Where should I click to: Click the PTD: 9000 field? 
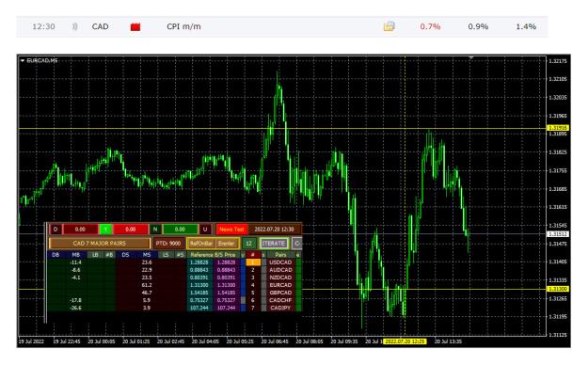coord(168,244)
